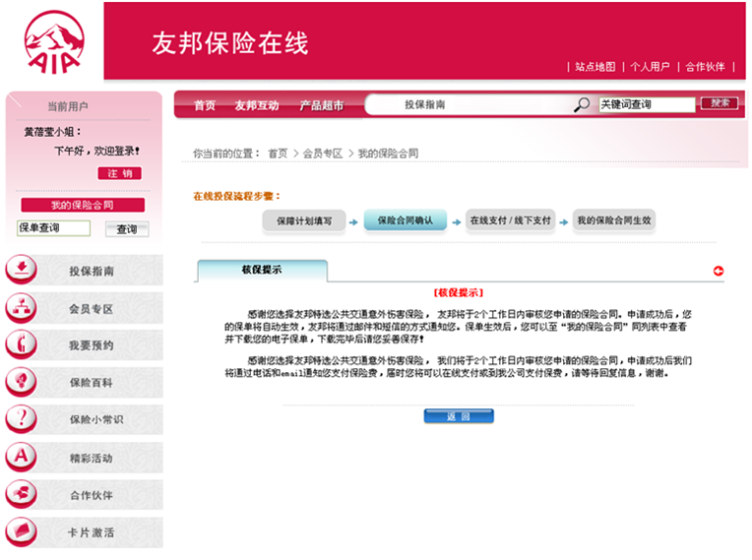The image size is (752, 560).
Task: Click the 我的保险合同生效 step
Action: coord(614,220)
